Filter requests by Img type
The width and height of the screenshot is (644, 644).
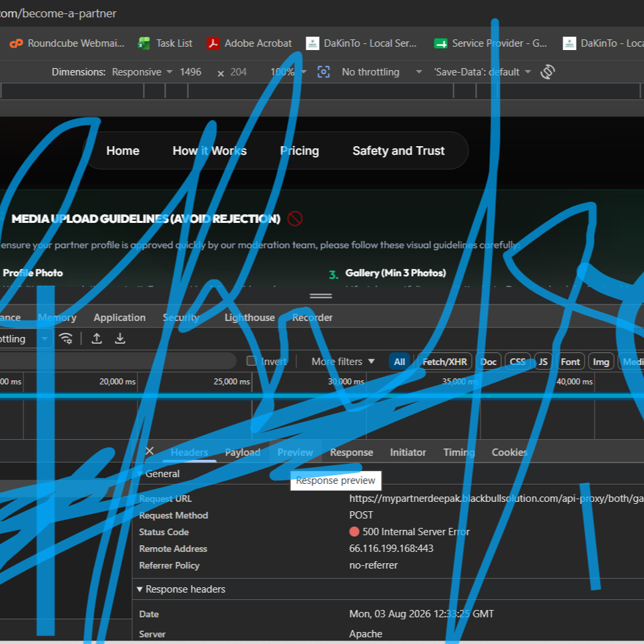[x=601, y=362]
